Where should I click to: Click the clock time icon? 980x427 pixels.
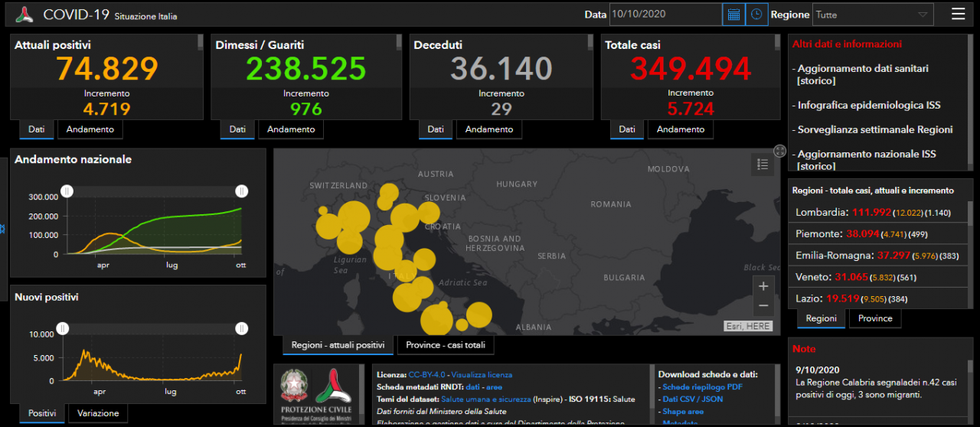(x=756, y=15)
